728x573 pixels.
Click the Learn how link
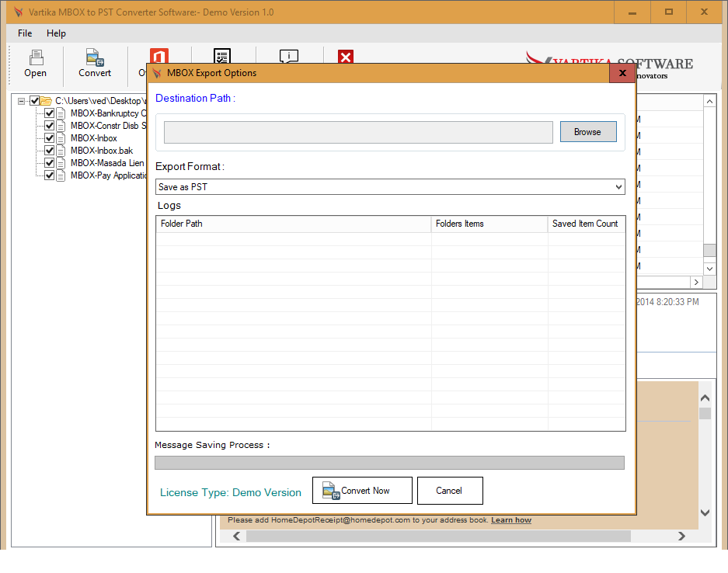[511, 520]
